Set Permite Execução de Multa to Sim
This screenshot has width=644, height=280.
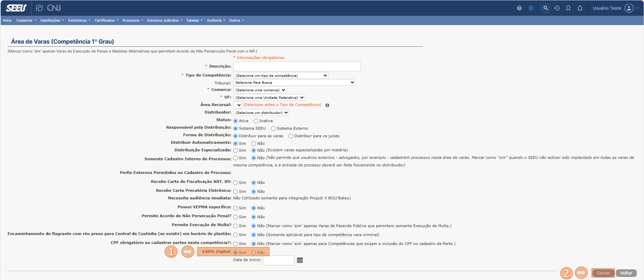(x=235, y=226)
